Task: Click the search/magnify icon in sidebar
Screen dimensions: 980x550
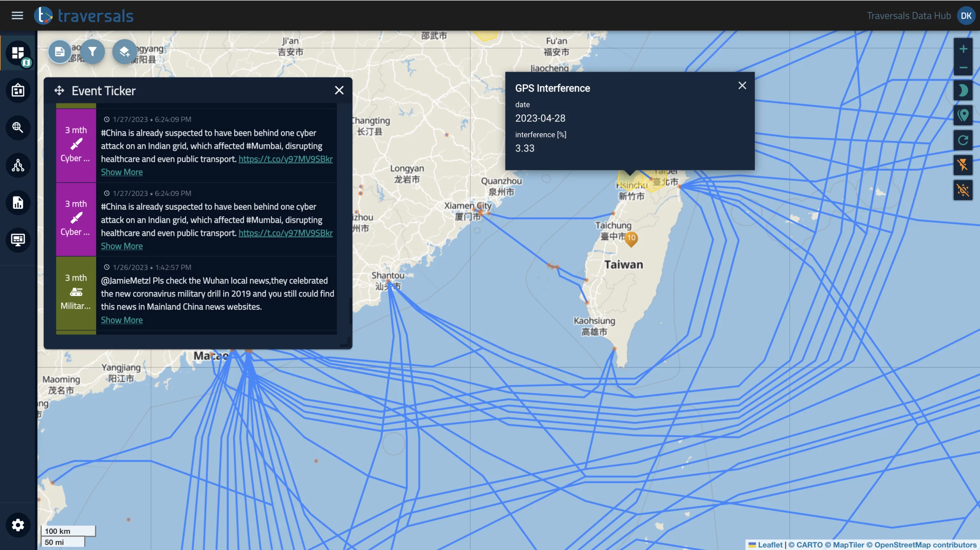Action: 18,127
